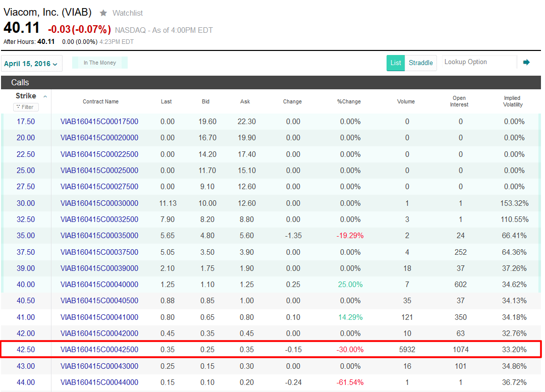Select the 17.50 strike link

coord(26,122)
